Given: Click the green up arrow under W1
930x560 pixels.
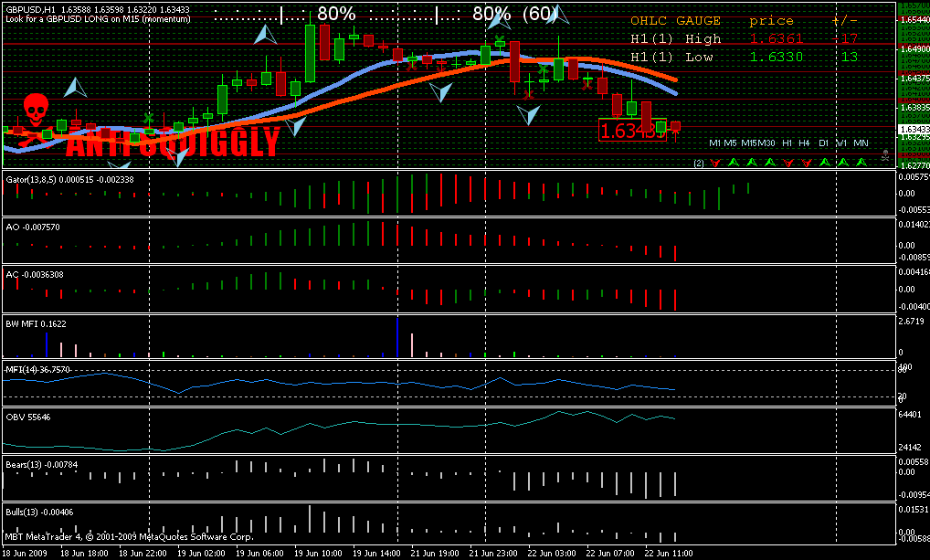Looking at the screenshot, I should click(843, 163).
